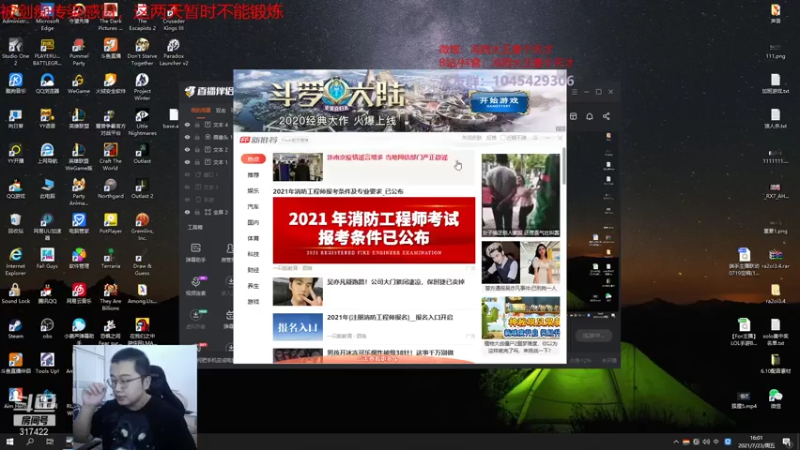The image size is (800, 450).
Task: Toggle visibility eye for 摄像头 1 layer
Action: tap(187, 137)
